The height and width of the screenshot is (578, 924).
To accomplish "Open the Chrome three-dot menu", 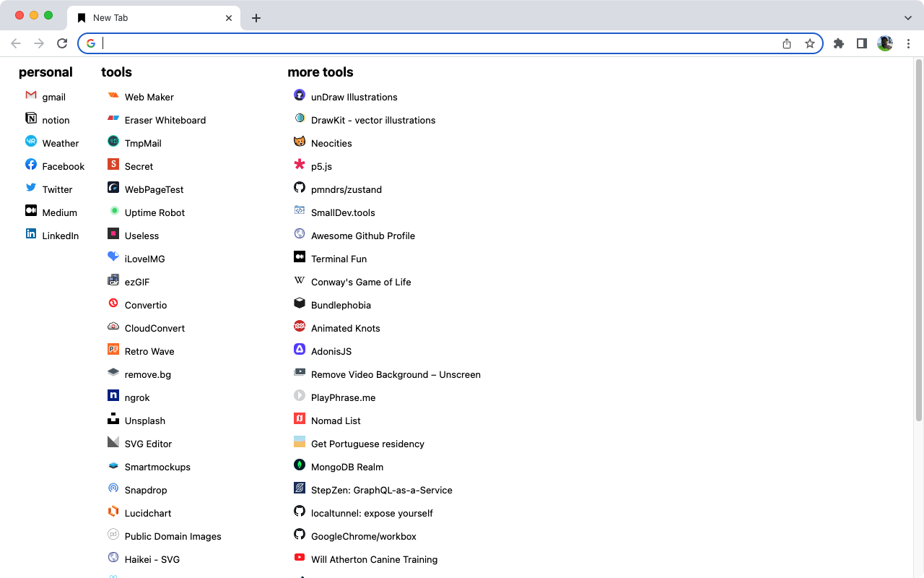I will [909, 43].
